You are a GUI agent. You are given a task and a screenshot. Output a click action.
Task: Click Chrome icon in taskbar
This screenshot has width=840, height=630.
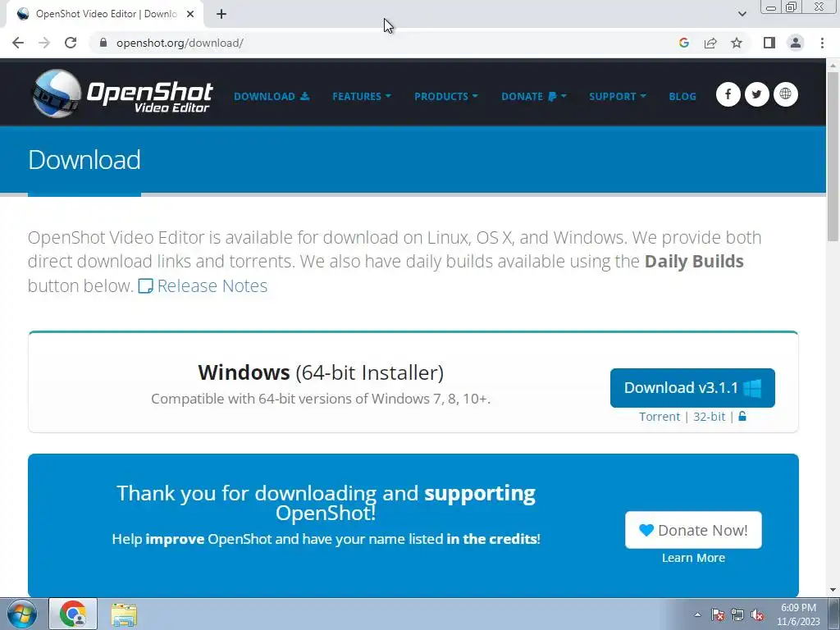(x=73, y=614)
